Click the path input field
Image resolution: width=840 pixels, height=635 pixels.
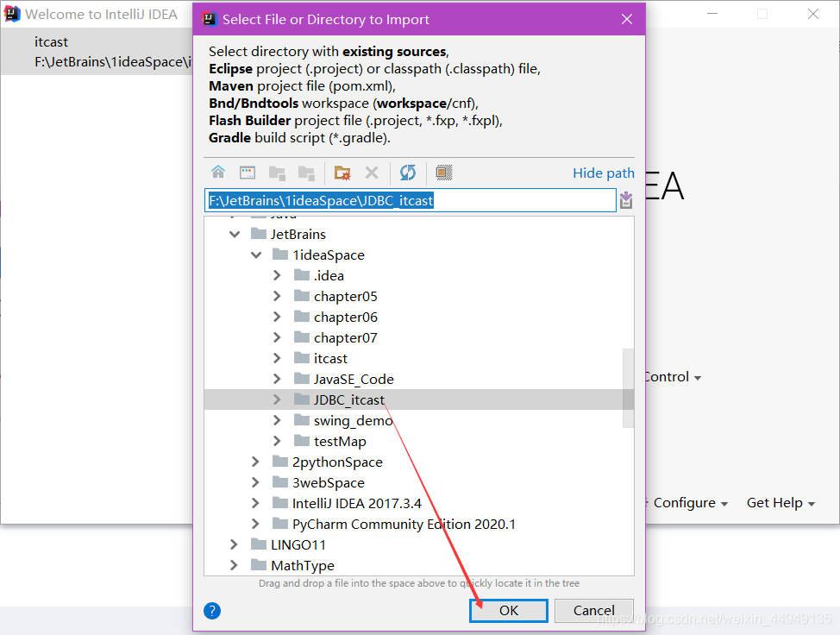click(410, 200)
